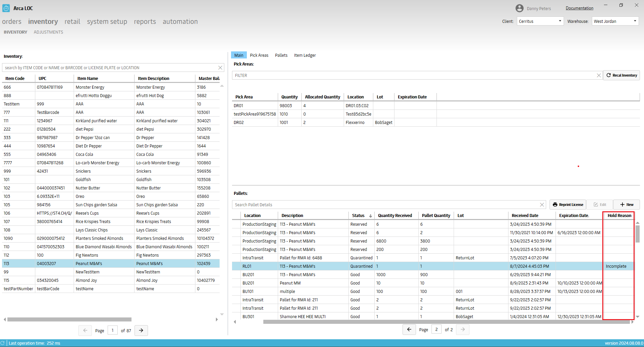This screenshot has height=347, width=644.
Task: Click the Arca LOC app logo icon
Action: tap(6, 8)
